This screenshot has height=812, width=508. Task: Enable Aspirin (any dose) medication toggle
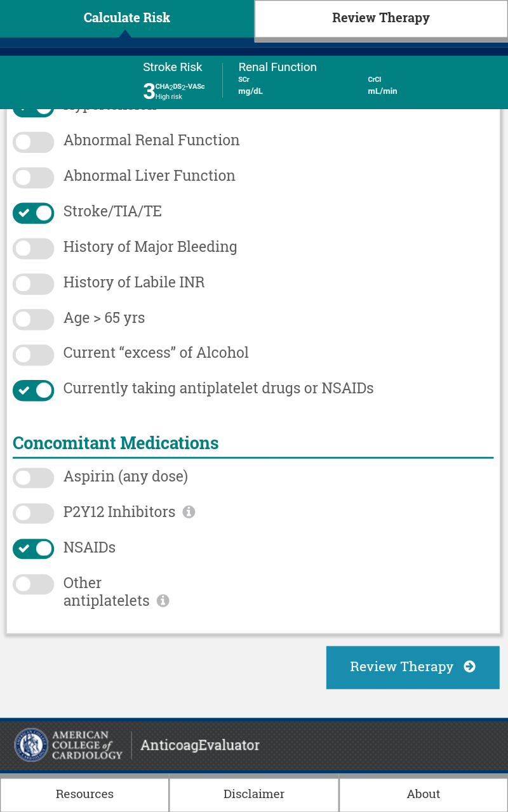(33, 478)
